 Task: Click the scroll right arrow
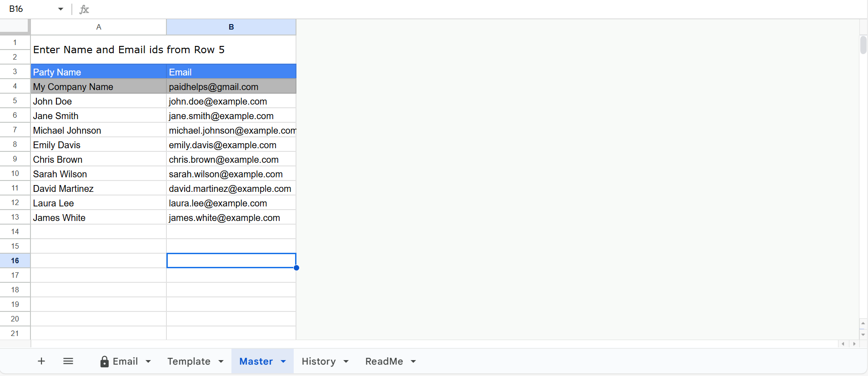tap(854, 344)
